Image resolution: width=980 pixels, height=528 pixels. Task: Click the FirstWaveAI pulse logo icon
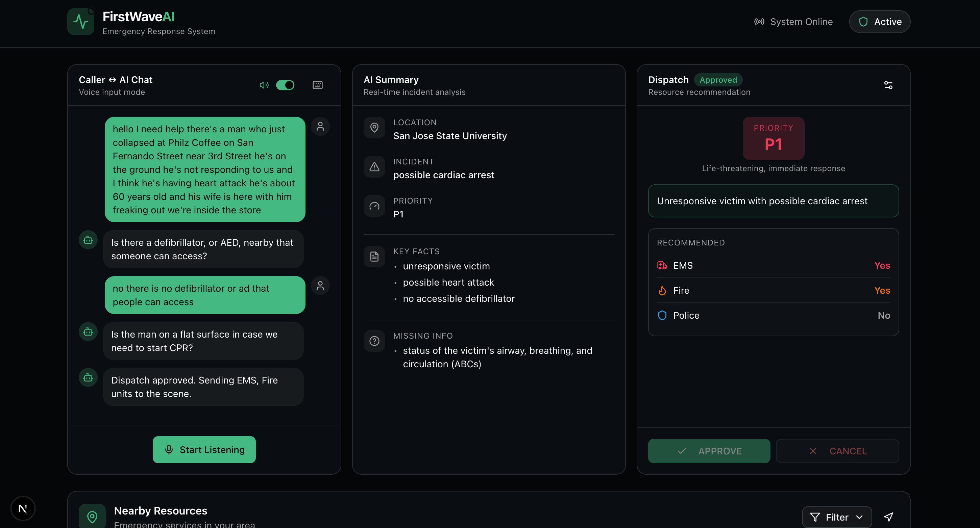click(x=81, y=22)
